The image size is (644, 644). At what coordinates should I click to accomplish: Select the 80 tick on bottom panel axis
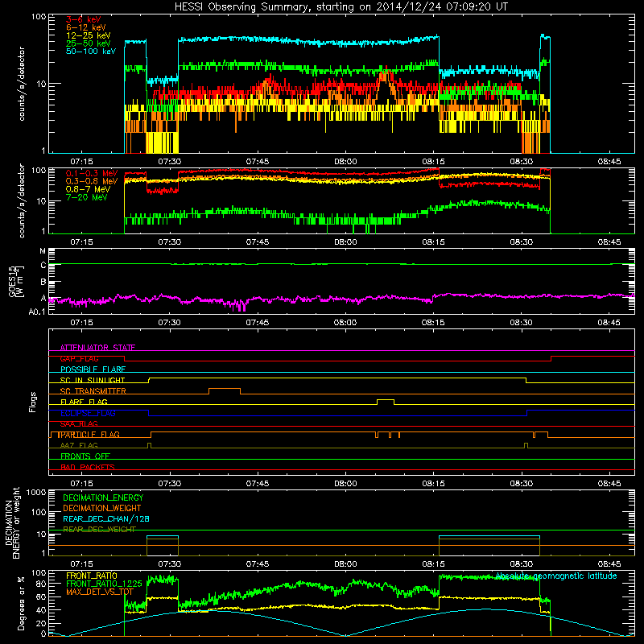tap(41, 584)
